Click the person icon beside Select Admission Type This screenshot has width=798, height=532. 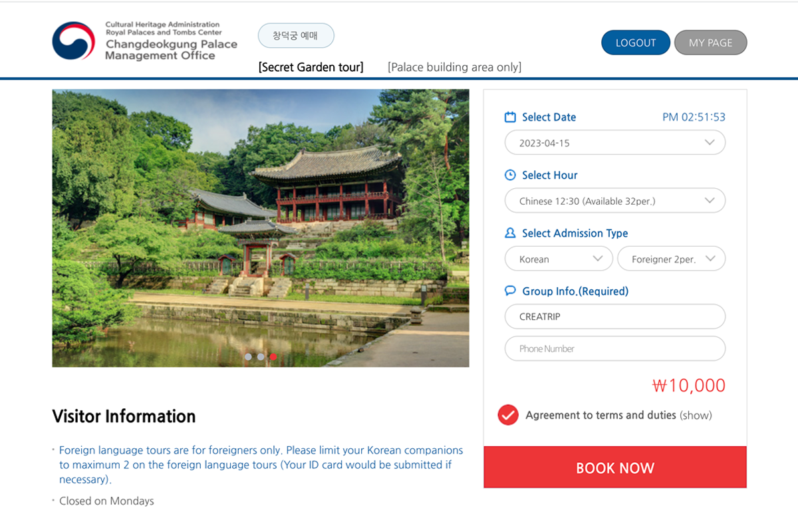pyautogui.click(x=510, y=233)
